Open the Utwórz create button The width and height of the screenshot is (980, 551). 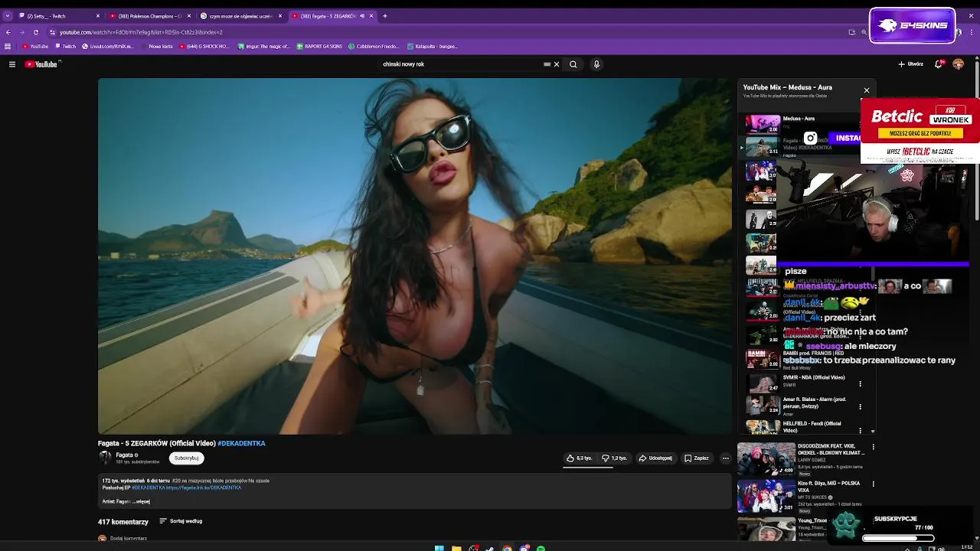click(910, 64)
